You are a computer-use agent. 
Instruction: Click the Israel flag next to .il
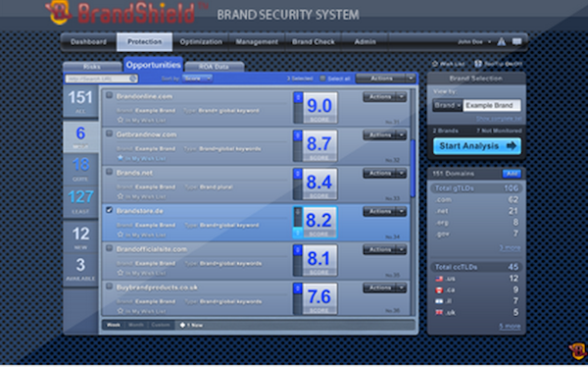click(x=439, y=301)
